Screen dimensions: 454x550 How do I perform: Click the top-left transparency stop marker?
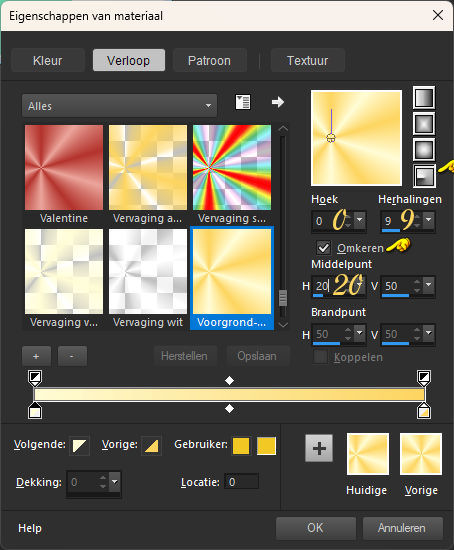[x=35, y=378]
